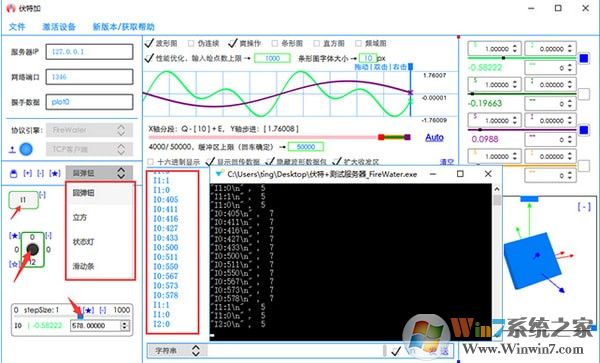Image resolution: width=600 pixels, height=363 pixels.
Task: Click the 服务器IP input field
Action: point(90,52)
